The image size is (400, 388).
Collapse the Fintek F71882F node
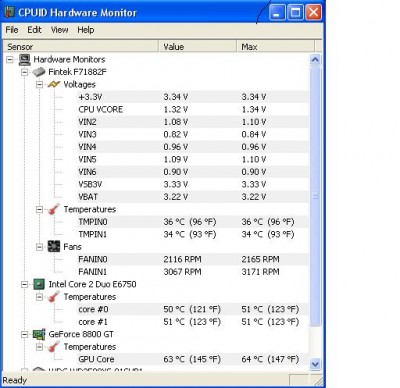tap(25, 72)
